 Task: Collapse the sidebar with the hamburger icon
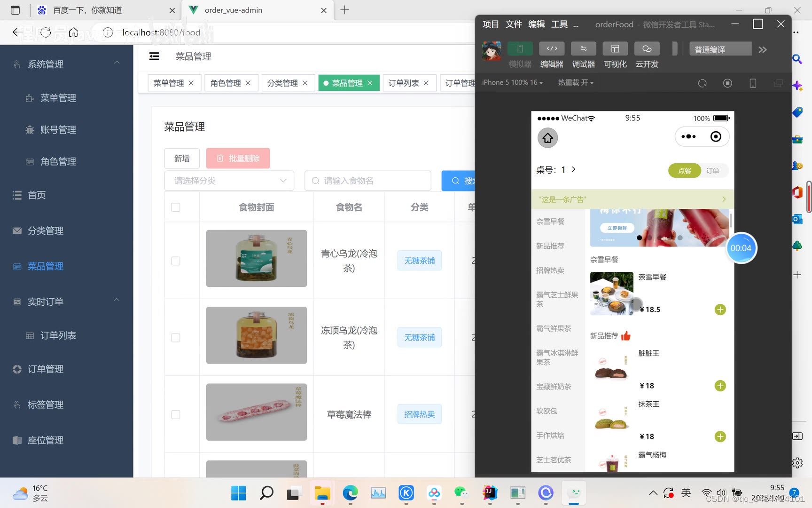tap(154, 56)
